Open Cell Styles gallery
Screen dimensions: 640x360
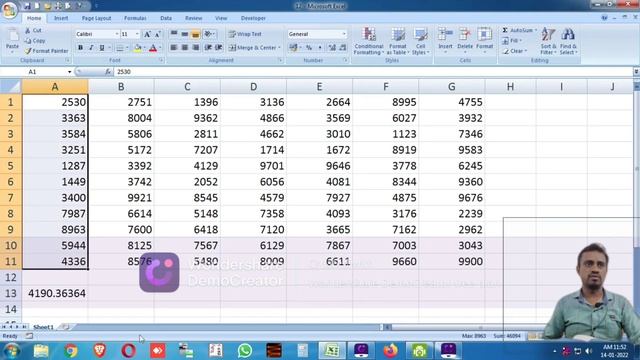[x=420, y=41]
